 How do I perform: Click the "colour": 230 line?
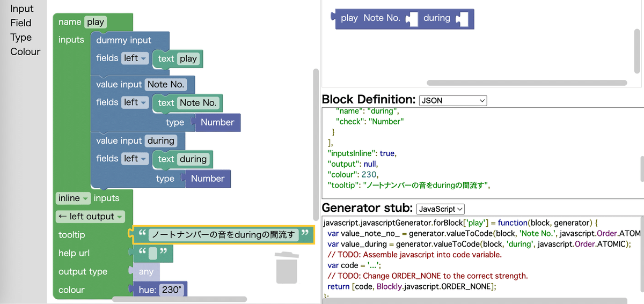(353, 175)
